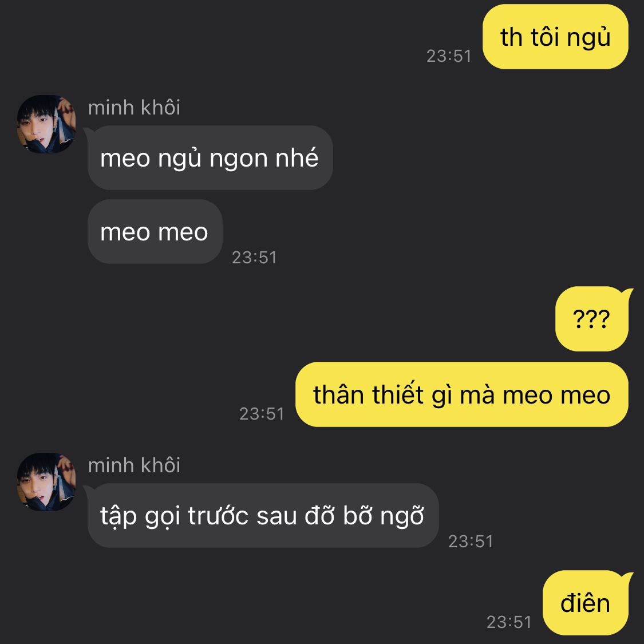Screen dimensions: 644x644
Task: Select the 'meo ngủ ngon nhé' bubble
Action: point(210,158)
